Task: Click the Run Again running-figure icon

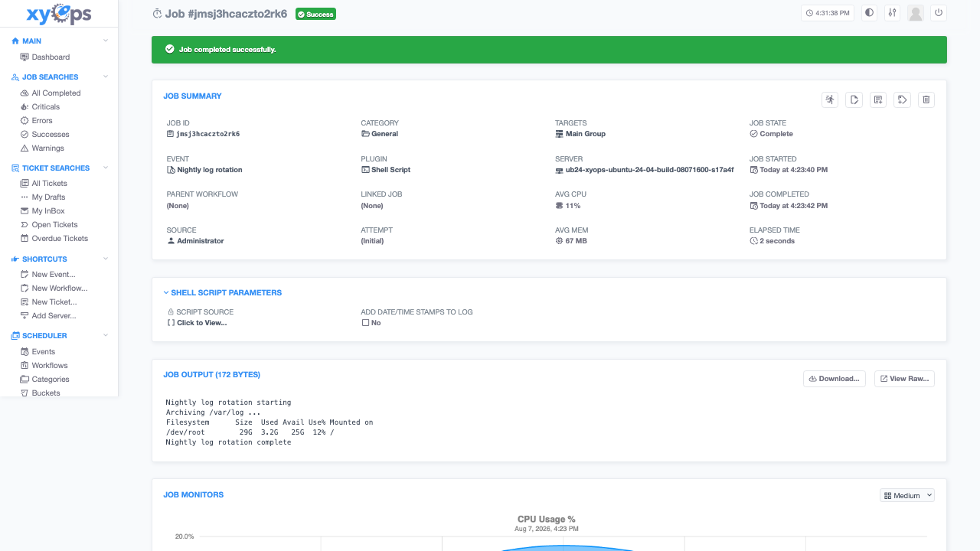Action: (830, 99)
